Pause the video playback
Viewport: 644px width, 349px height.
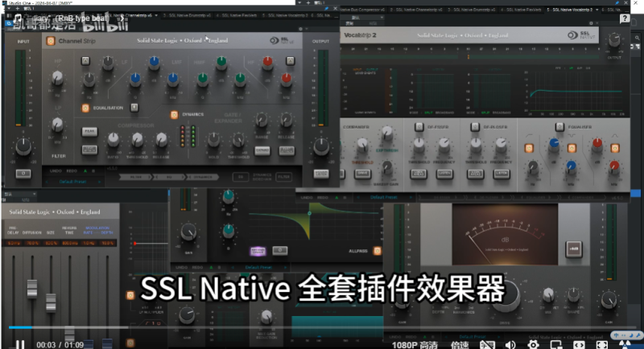pos(19,344)
